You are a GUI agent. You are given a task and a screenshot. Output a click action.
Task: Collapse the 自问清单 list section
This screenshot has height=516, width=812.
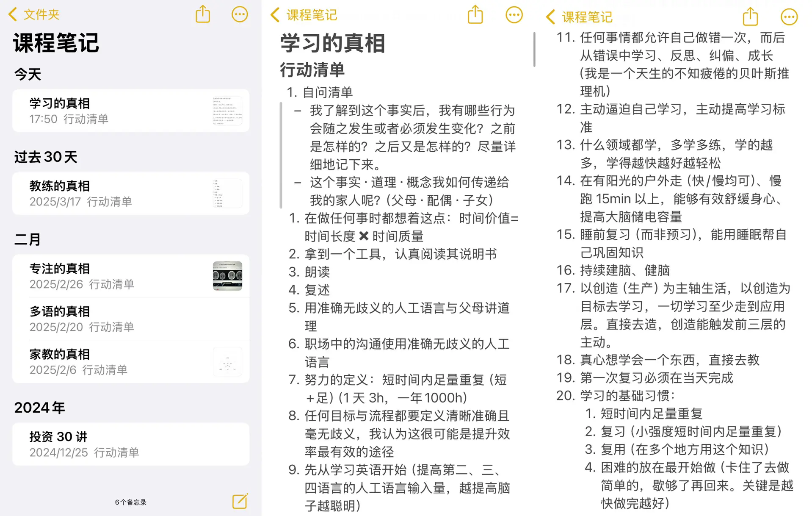point(281,155)
